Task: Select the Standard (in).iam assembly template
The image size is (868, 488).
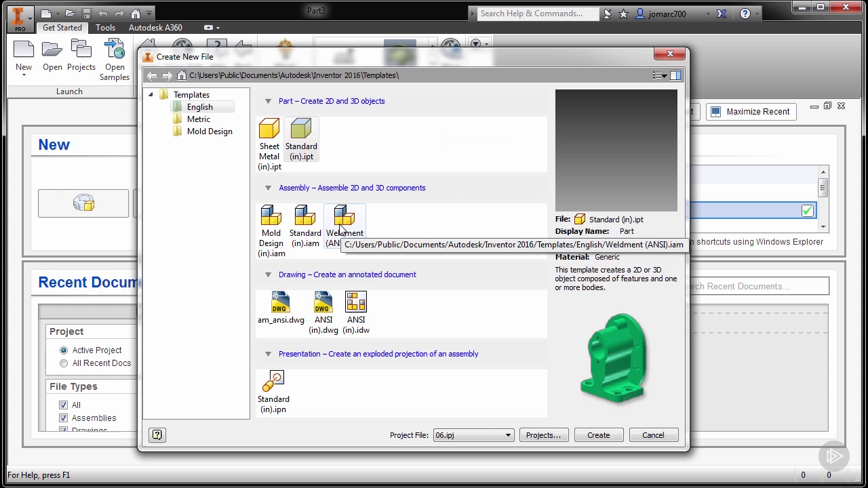Action: (305, 226)
